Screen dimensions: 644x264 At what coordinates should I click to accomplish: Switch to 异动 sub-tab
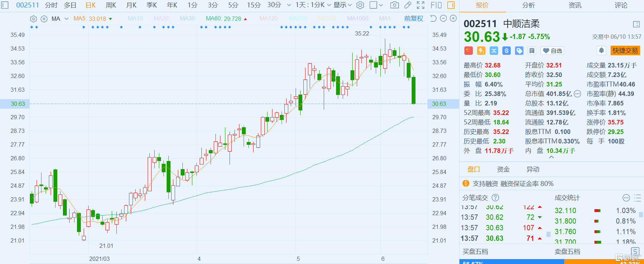click(x=533, y=169)
